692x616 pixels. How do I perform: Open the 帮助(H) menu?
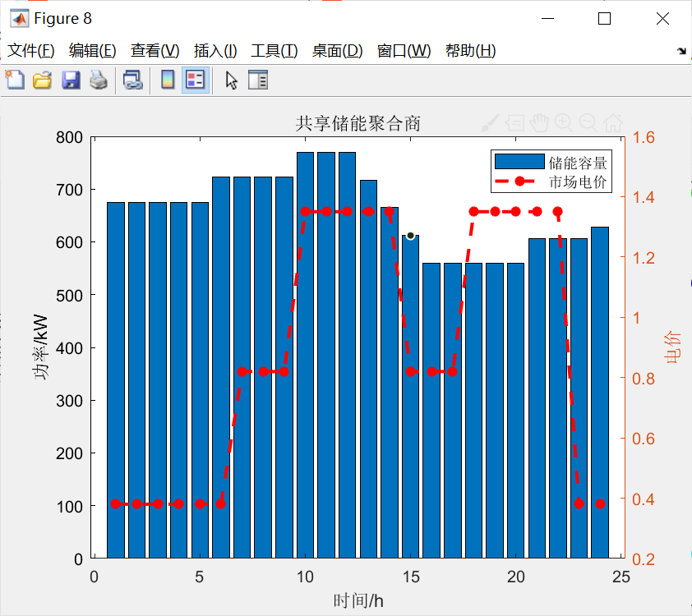tap(470, 51)
